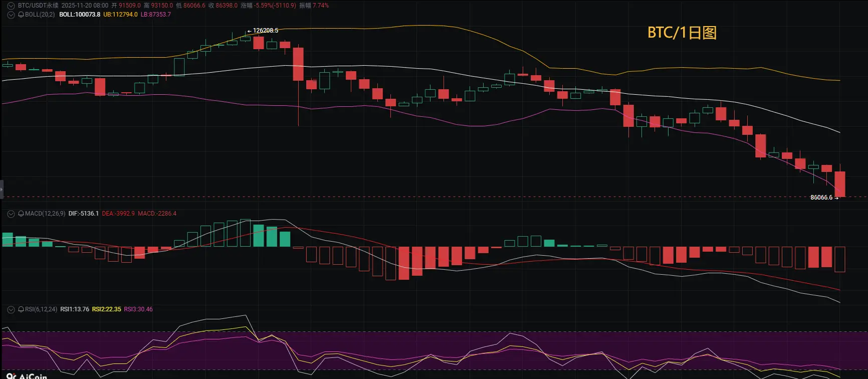Click the LB:87353.7 lower band value
The height and width of the screenshot is (379, 868).
point(156,15)
